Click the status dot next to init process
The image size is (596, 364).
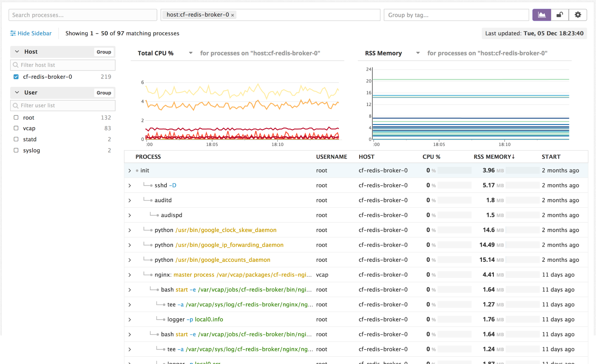137,170
